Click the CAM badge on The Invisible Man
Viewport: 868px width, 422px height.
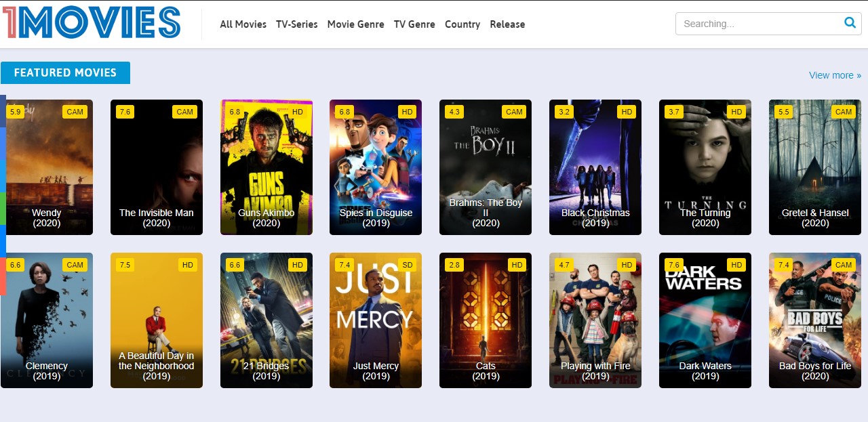185,112
